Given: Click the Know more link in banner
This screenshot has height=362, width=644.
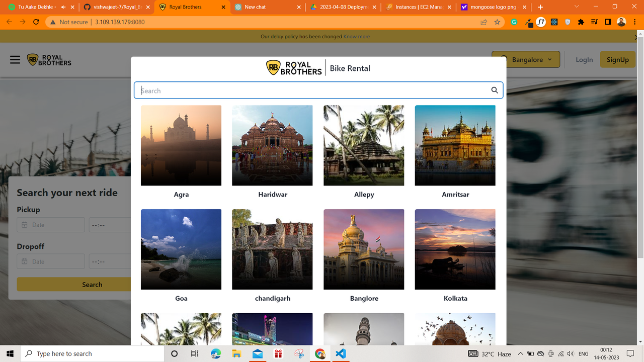Looking at the screenshot, I should click(357, 37).
